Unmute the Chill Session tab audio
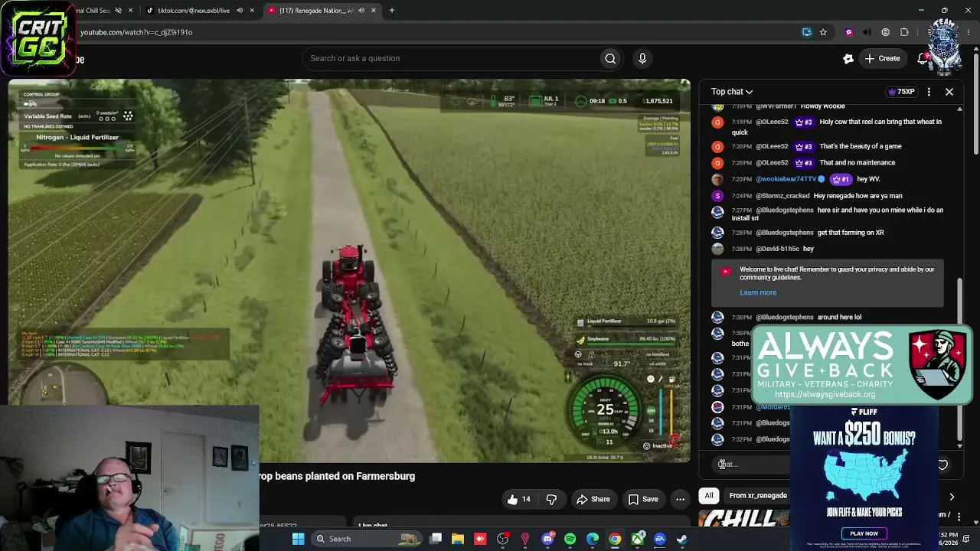The image size is (980, 551). [x=117, y=11]
